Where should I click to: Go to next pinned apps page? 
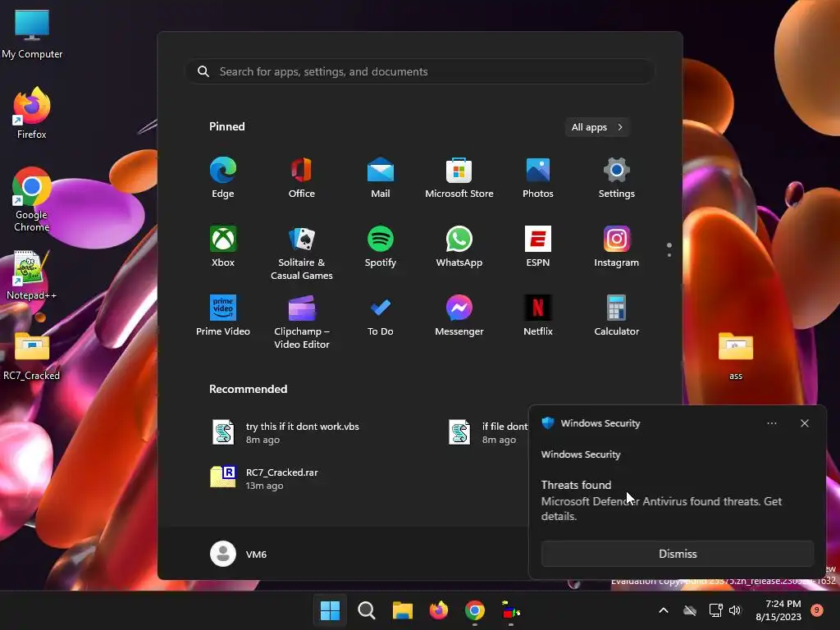pos(669,255)
